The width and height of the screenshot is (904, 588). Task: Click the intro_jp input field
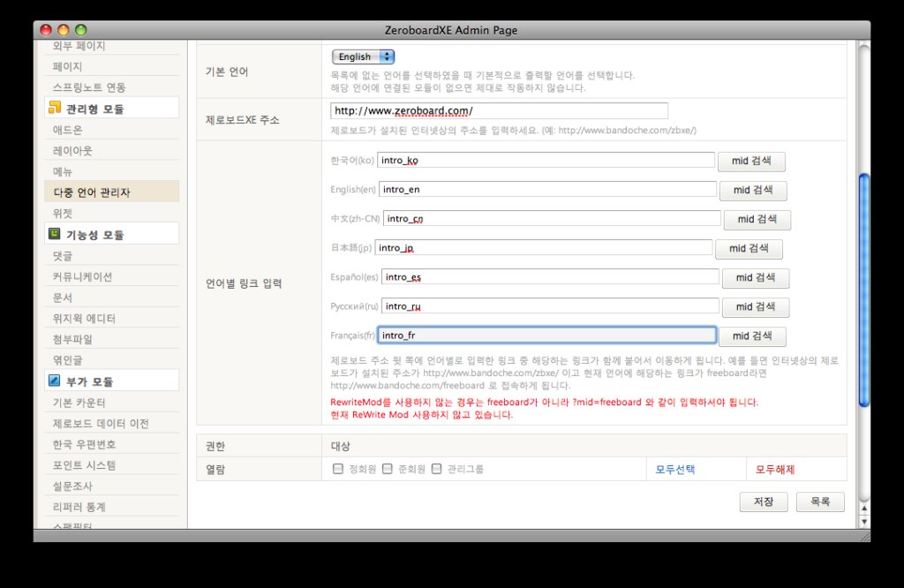[544, 248]
